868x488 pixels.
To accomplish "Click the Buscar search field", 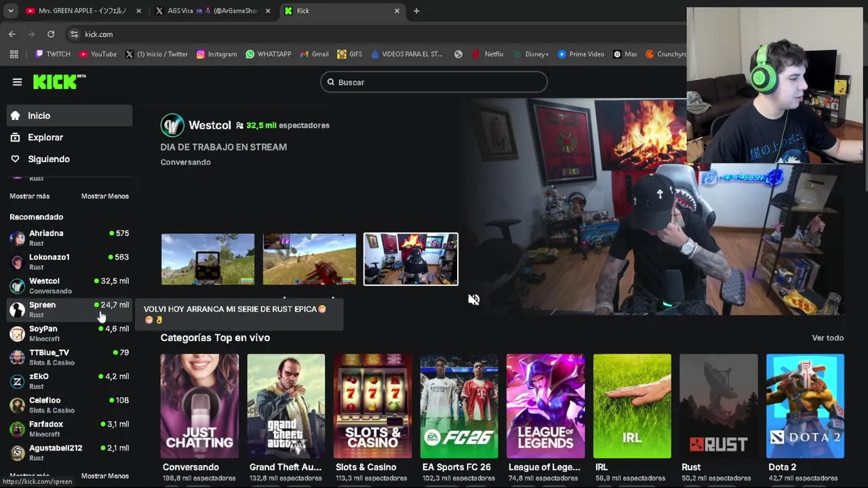I will click(x=434, y=82).
